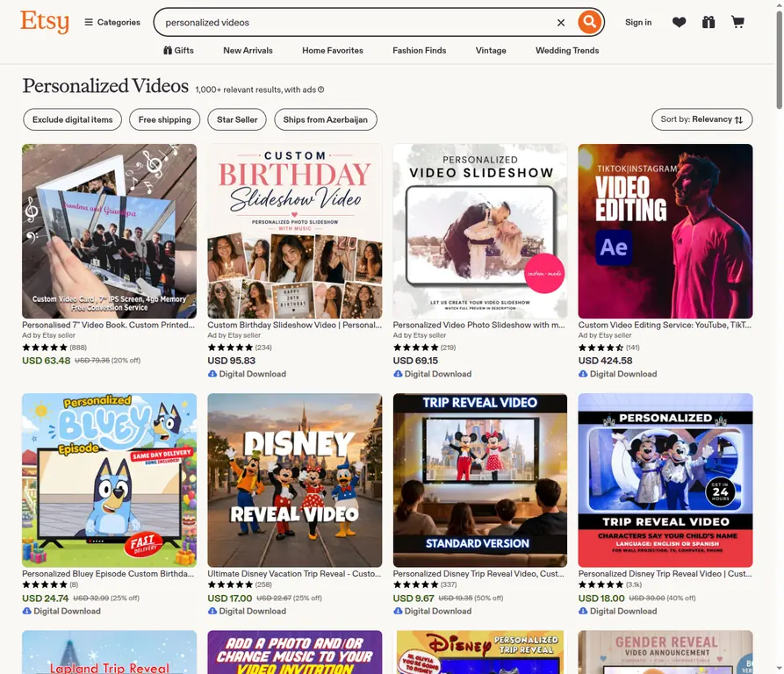
Task: Open Disney Reveal Video thumbnail
Action: point(294,480)
